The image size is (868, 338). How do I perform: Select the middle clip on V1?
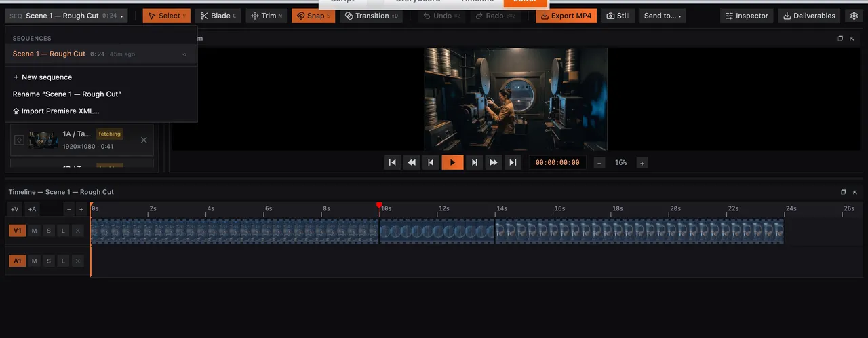(x=437, y=231)
